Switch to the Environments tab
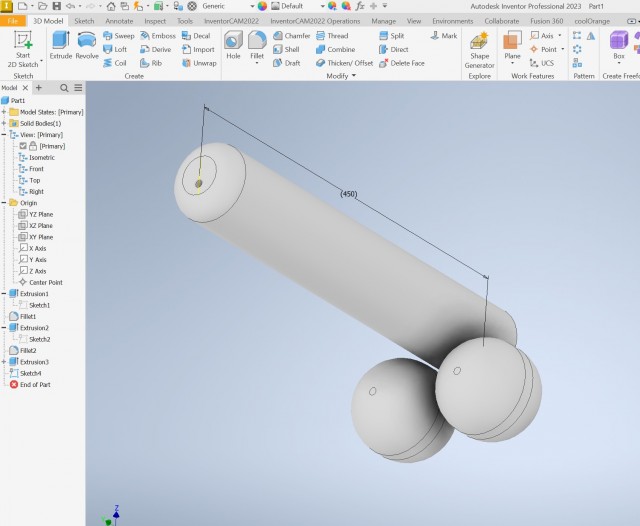This screenshot has height=526, width=640. (453, 21)
